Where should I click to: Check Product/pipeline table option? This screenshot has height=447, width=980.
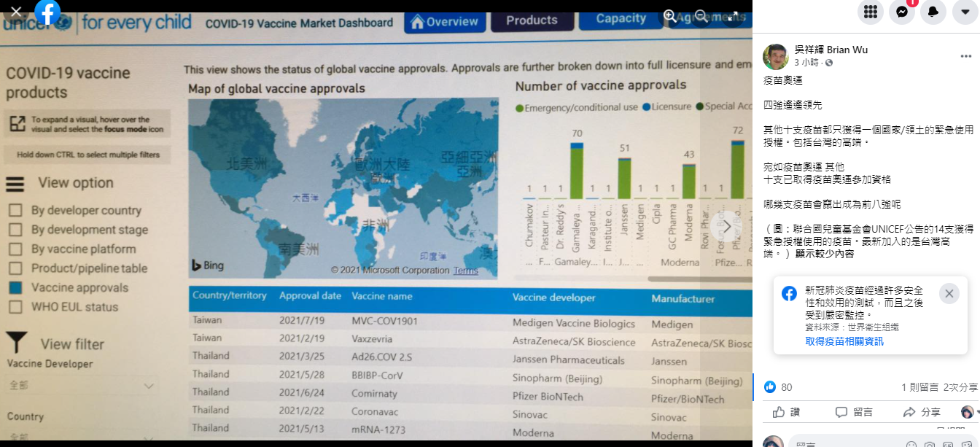(15, 269)
